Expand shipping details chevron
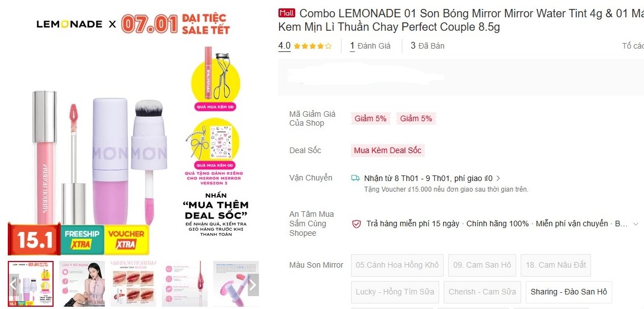Screen dimensions: 644x309 [x=498, y=179]
